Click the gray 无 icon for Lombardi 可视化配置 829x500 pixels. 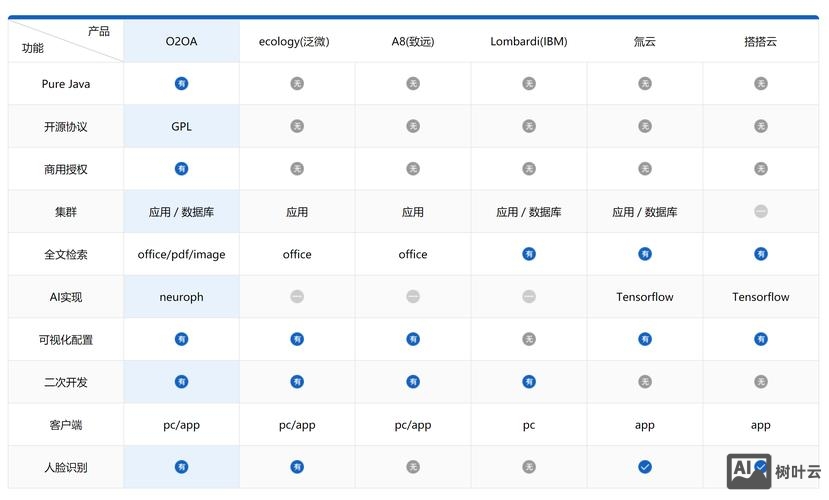[529, 340]
